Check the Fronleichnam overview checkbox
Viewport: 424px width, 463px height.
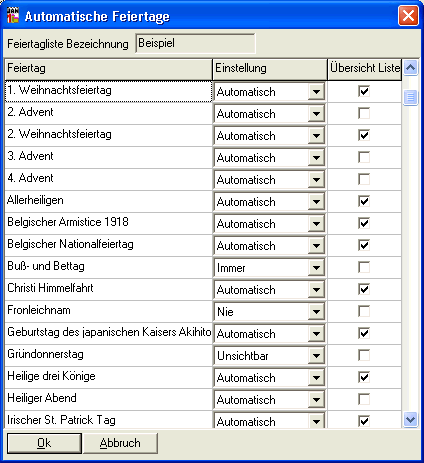[364, 311]
